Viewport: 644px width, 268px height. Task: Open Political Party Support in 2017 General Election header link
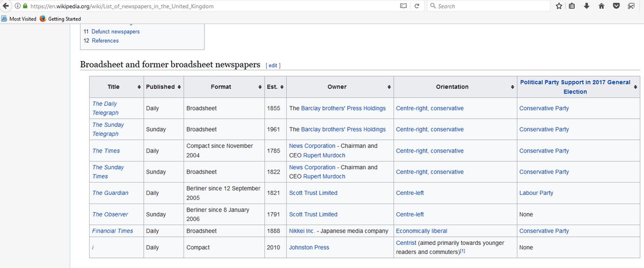(x=575, y=87)
